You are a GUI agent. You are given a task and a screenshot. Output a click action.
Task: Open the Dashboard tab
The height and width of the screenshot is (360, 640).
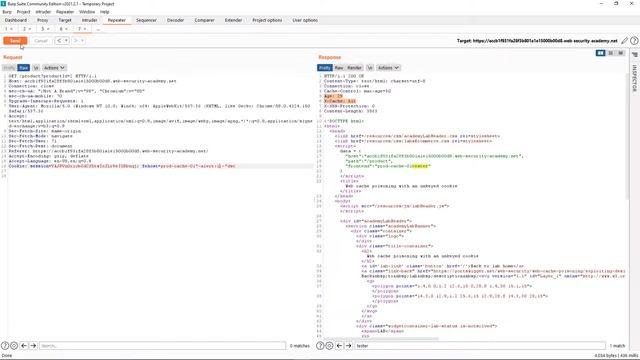pos(16,20)
